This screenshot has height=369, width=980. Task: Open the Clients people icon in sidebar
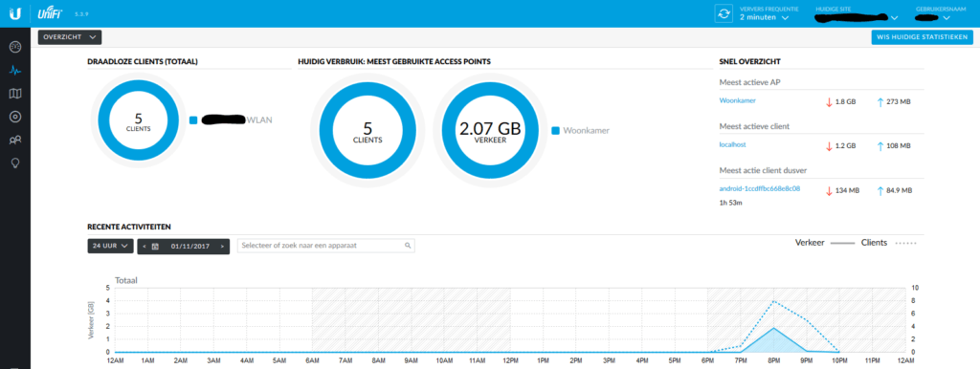(15, 140)
